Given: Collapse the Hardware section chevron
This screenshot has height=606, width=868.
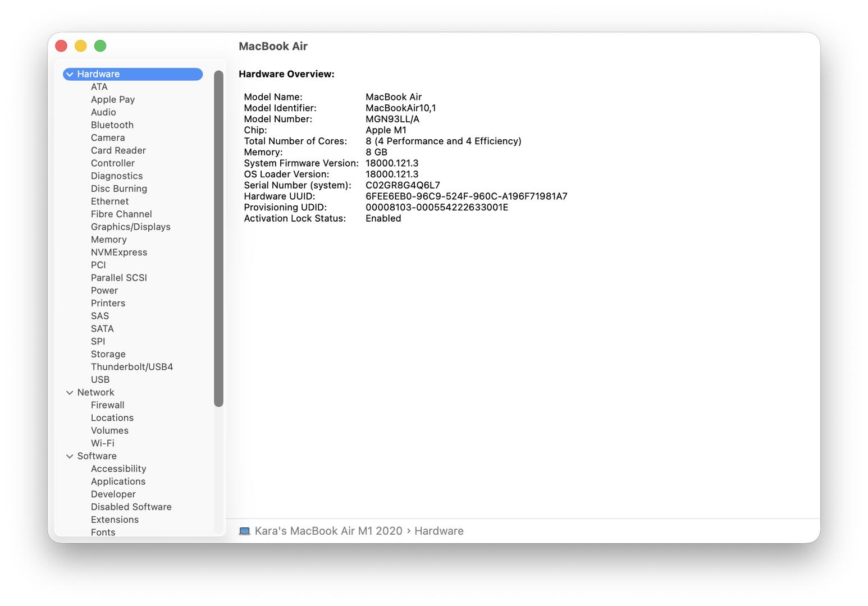Looking at the screenshot, I should (70, 74).
